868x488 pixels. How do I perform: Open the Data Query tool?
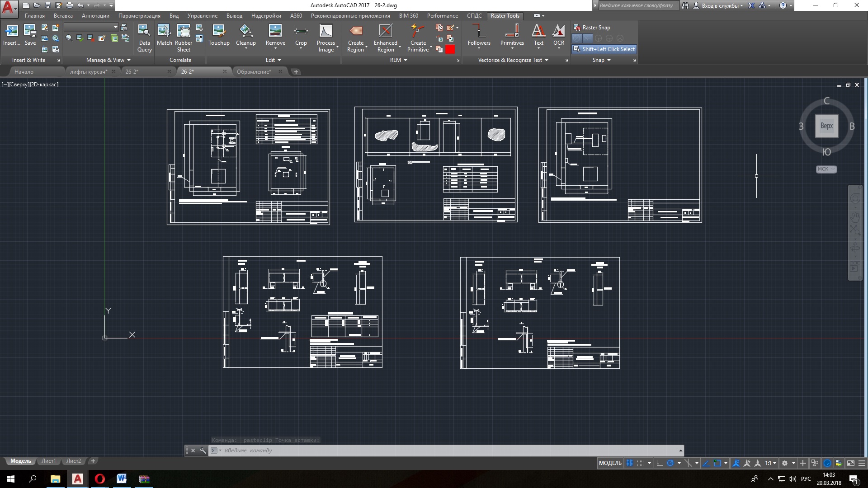[x=144, y=38]
